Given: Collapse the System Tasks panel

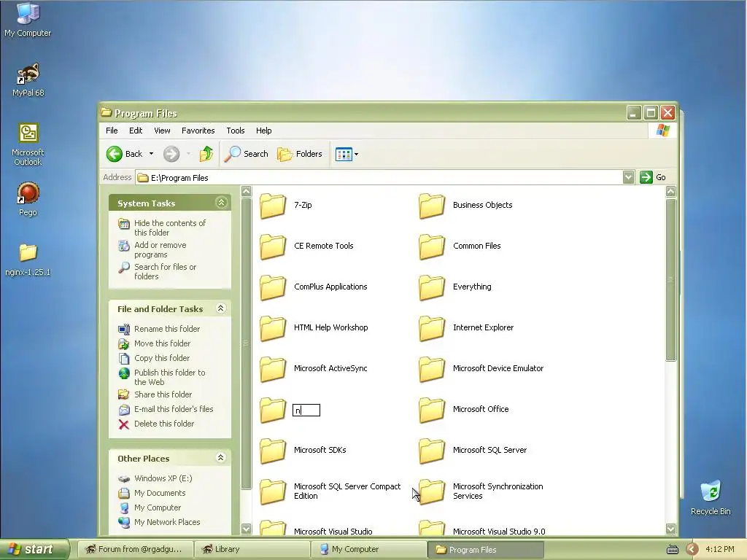Looking at the screenshot, I should (x=221, y=203).
